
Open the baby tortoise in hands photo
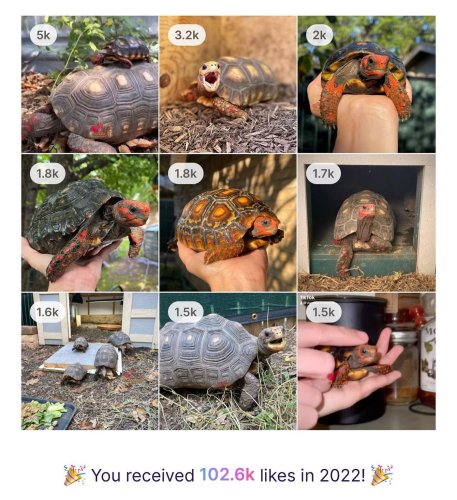point(367,361)
